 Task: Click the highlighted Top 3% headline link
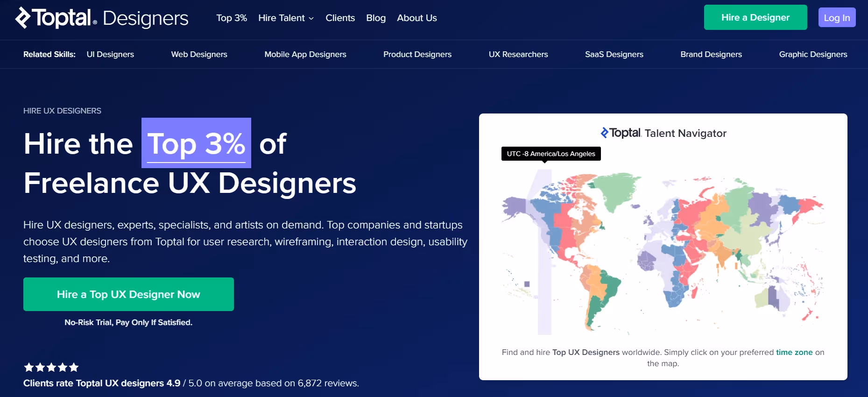196,143
